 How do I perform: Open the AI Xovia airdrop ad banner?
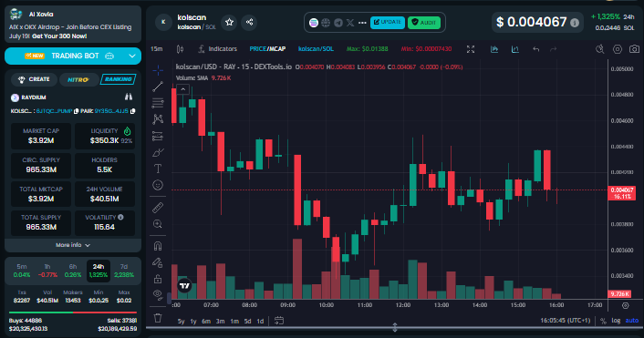73,25
